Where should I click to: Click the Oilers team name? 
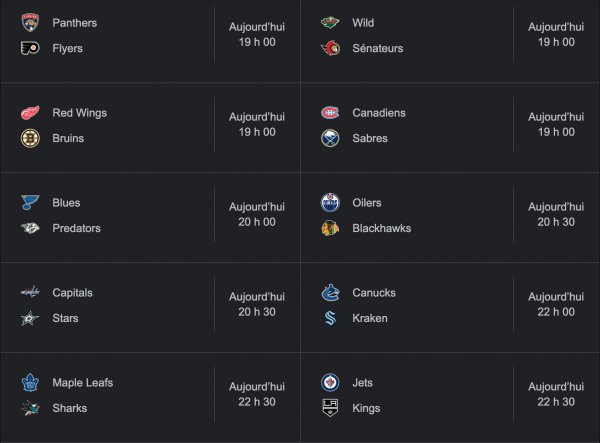[367, 203]
